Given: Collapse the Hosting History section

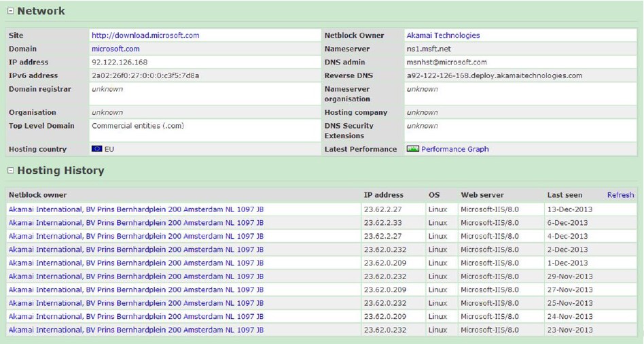Looking at the screenshot, I should click(x=11, y=171).
